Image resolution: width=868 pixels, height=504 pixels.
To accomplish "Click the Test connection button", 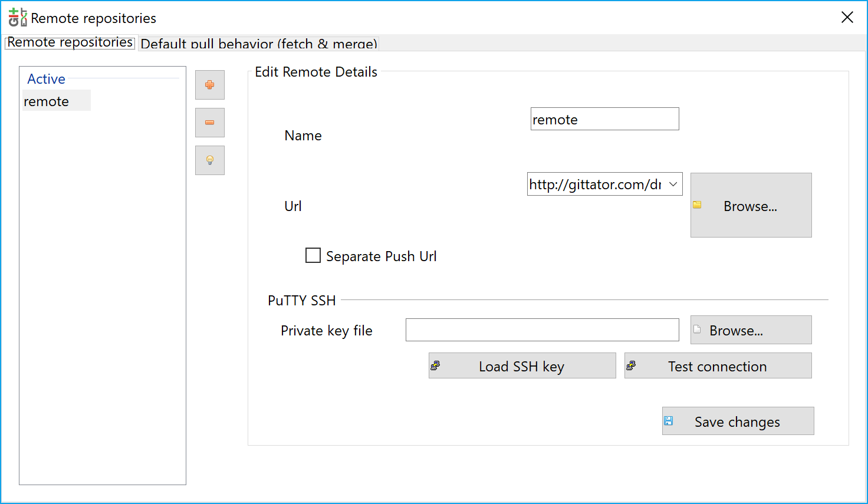I will (717, 365).
